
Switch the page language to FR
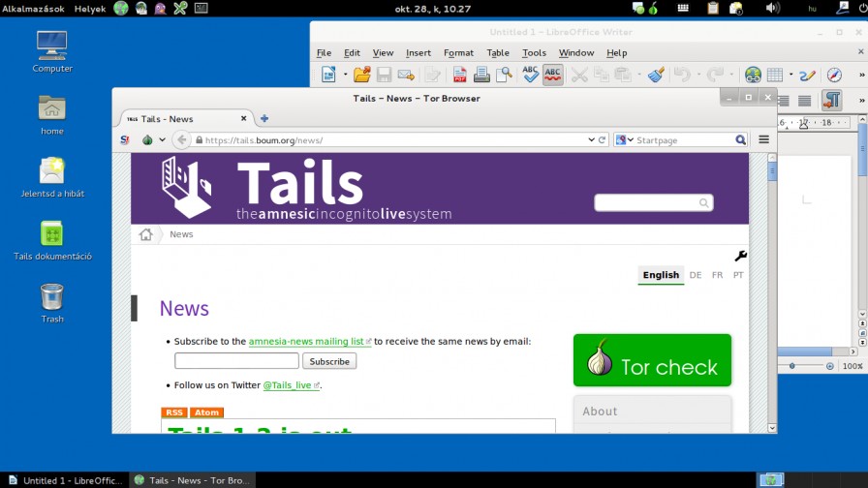[717, 275]
